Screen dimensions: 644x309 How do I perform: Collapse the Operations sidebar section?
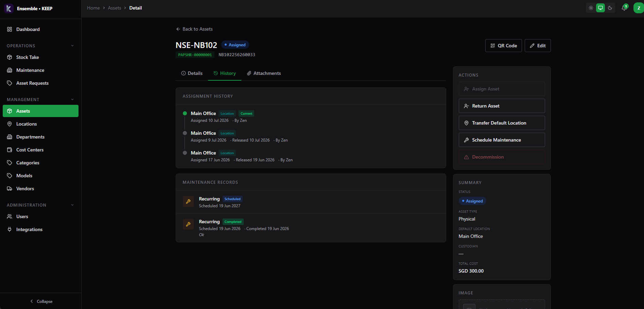click(72, 46)
